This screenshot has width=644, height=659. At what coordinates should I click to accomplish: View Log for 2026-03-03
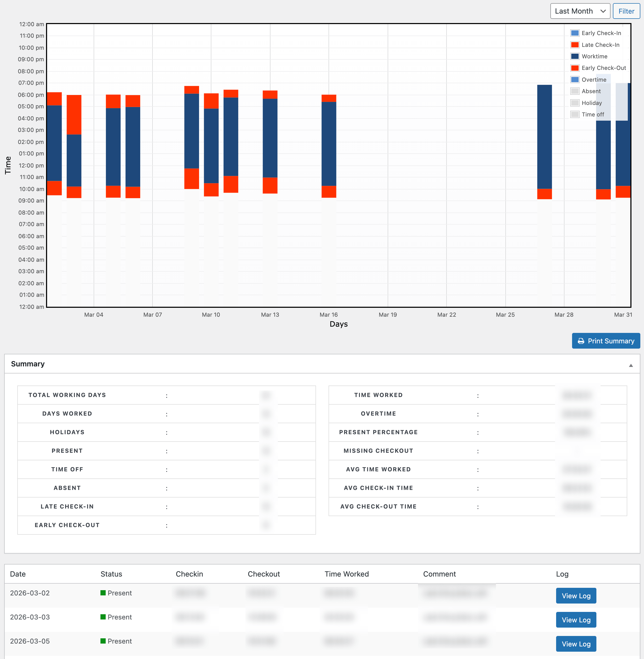coord(576,620)
